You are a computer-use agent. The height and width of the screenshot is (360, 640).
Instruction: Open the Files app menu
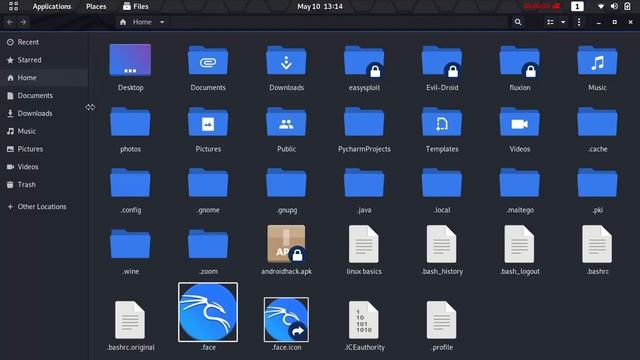point(136,7)
